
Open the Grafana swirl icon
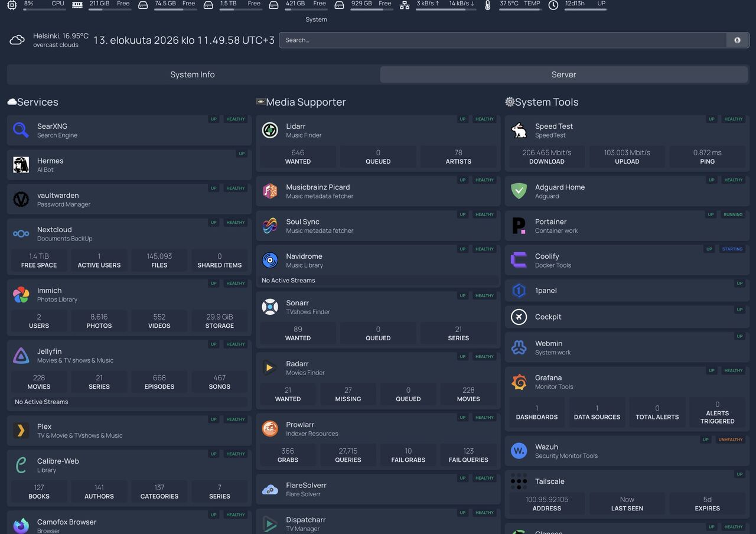519,382
